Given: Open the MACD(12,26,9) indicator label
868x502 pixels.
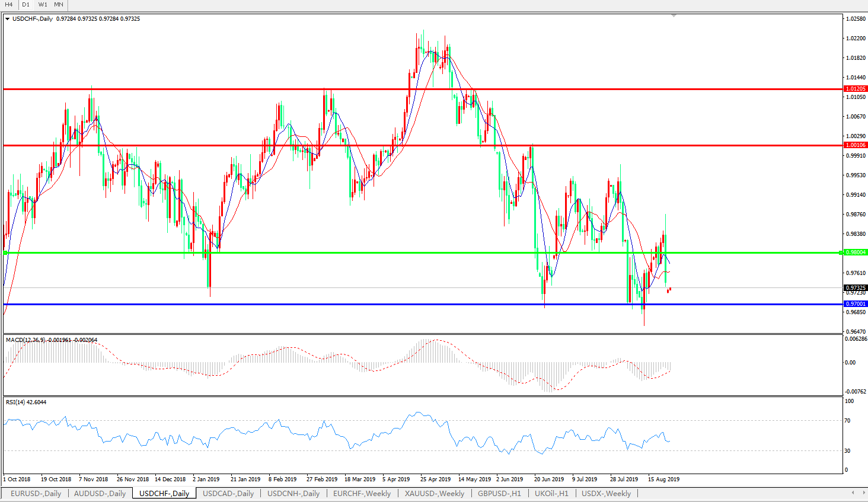Looking at the screenshot, I should (x=51, y=340).
